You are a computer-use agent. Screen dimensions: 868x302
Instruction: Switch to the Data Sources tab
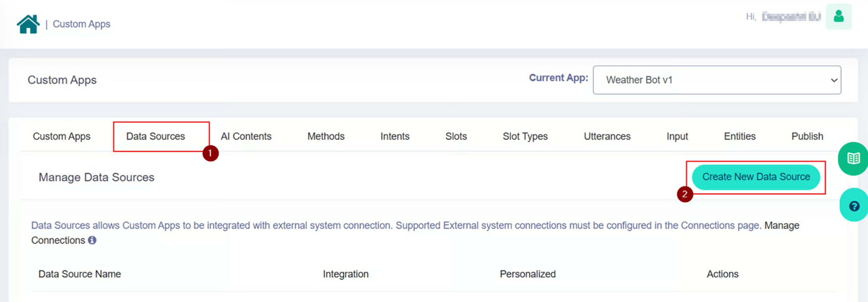(155, 136)
